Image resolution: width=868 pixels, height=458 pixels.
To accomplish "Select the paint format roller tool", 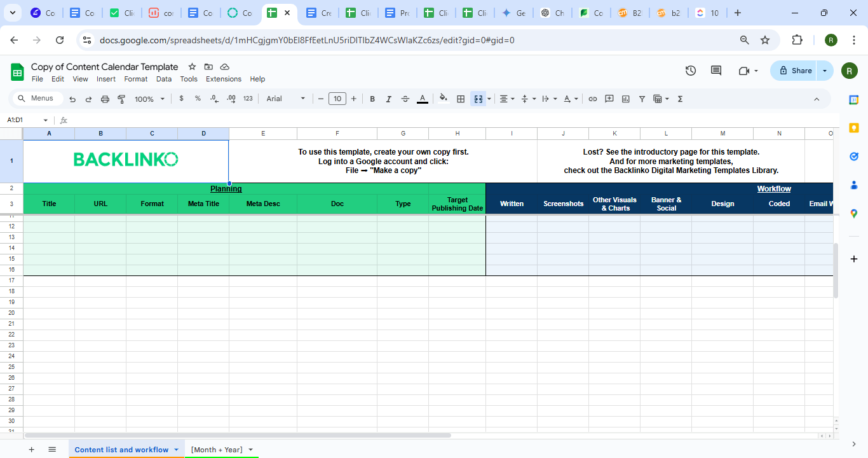I will 121,99.
